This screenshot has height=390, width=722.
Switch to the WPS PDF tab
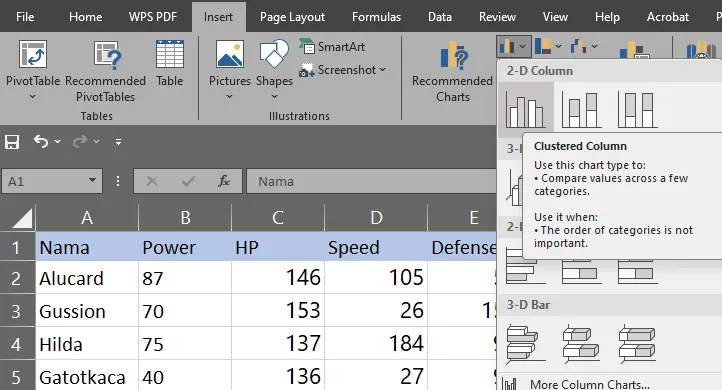(153, 17)
